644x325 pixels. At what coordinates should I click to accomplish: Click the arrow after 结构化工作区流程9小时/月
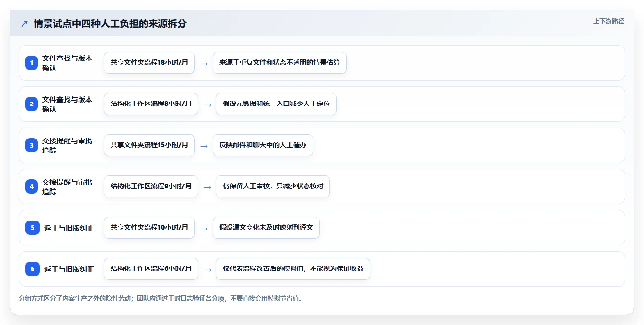(207, 187)
